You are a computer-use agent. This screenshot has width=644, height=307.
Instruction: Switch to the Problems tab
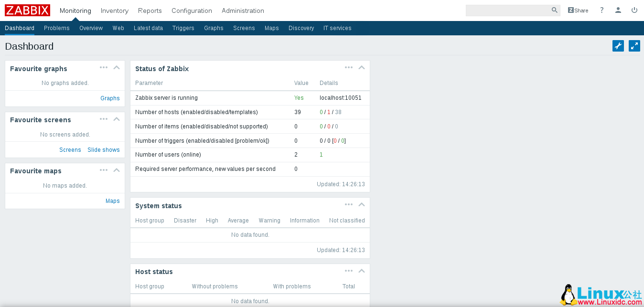(57, 28)
